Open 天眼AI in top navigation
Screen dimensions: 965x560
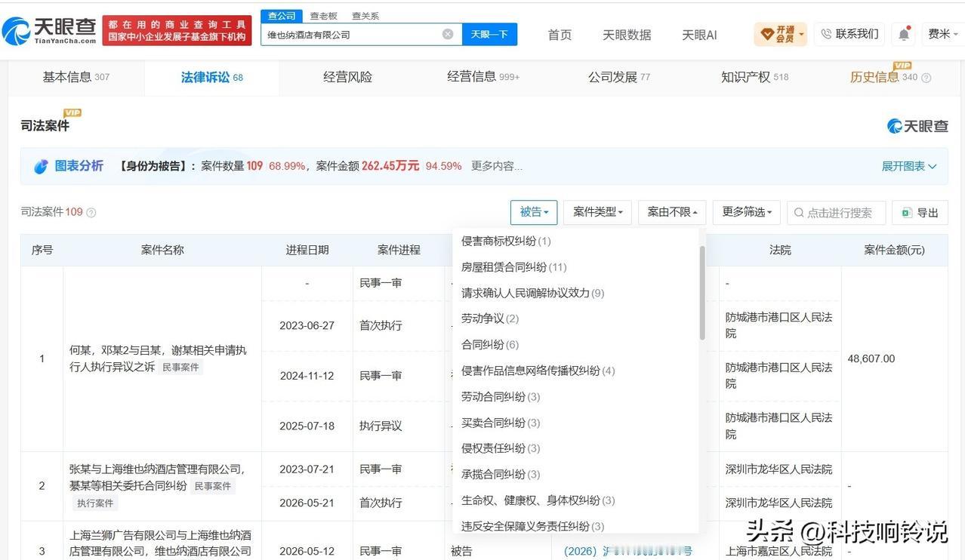(699, 35)
